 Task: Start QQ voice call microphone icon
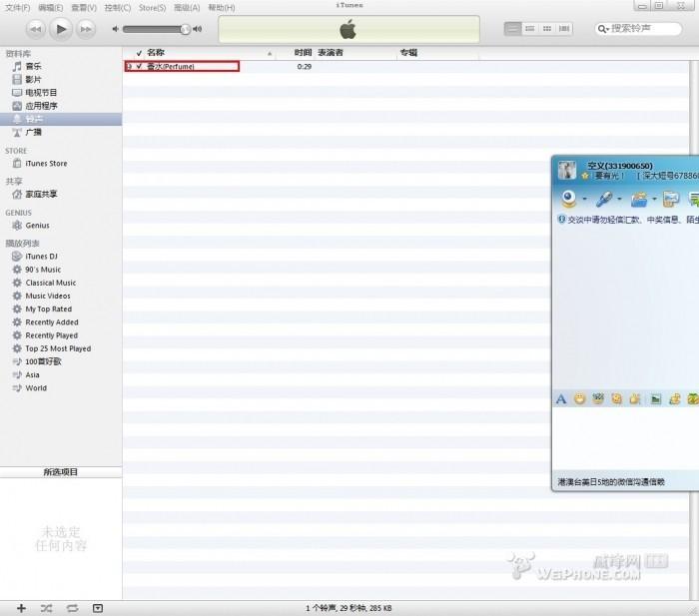click(603, 199)
